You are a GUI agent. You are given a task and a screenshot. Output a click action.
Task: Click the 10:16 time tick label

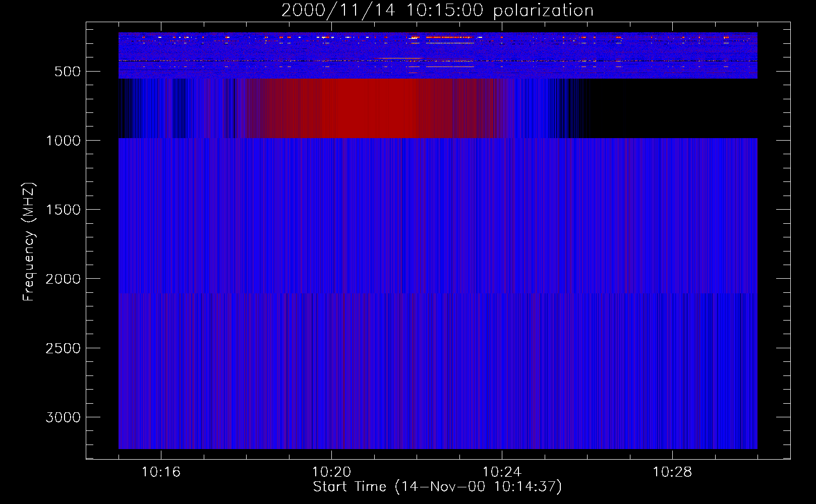coord(161,472)
